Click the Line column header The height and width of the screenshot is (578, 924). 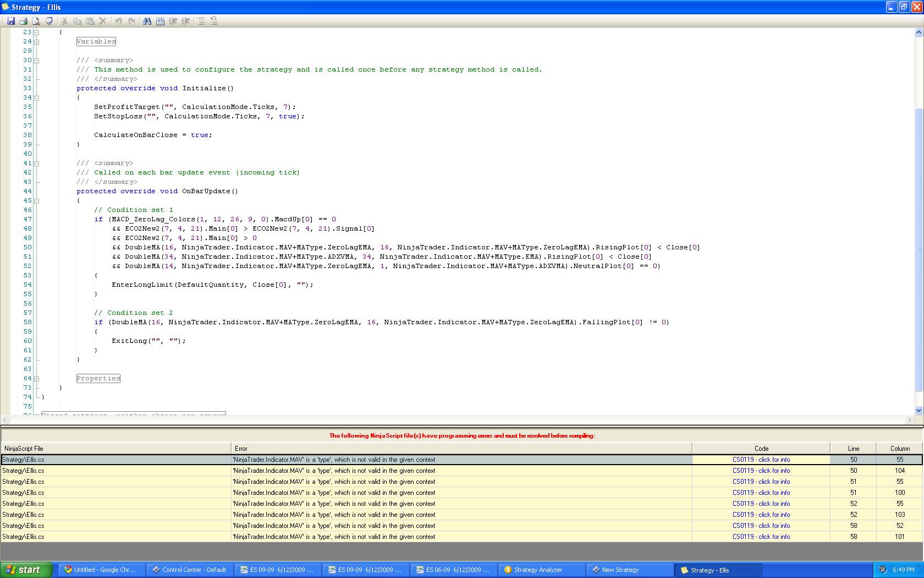(854, 449)
